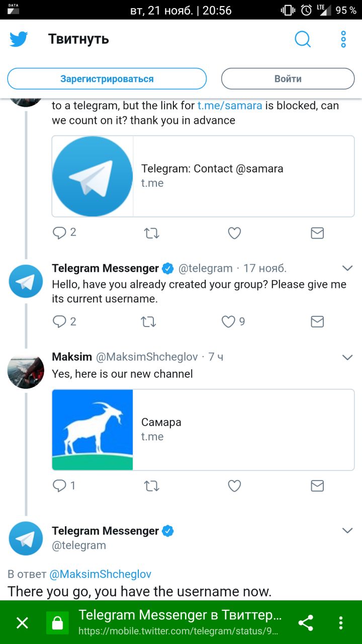Viewport: 362px width, 644px height.
Task: Open Telegram Contact @samara link card
Action: coord(203,176)
